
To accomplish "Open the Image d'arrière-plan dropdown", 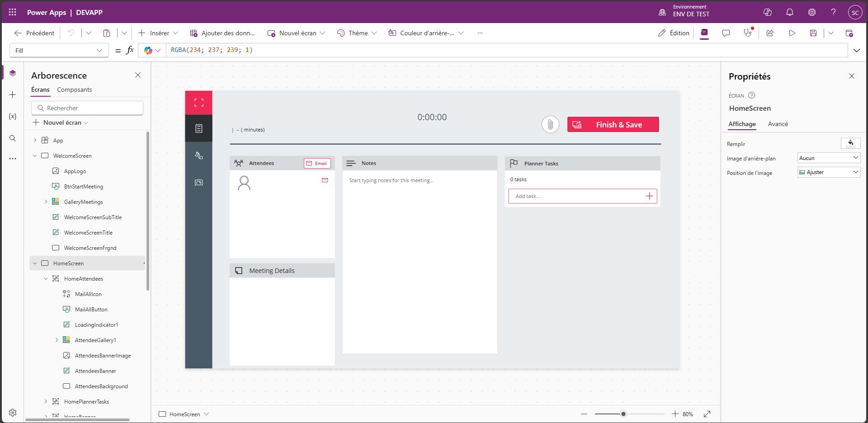I will point(829,158).
